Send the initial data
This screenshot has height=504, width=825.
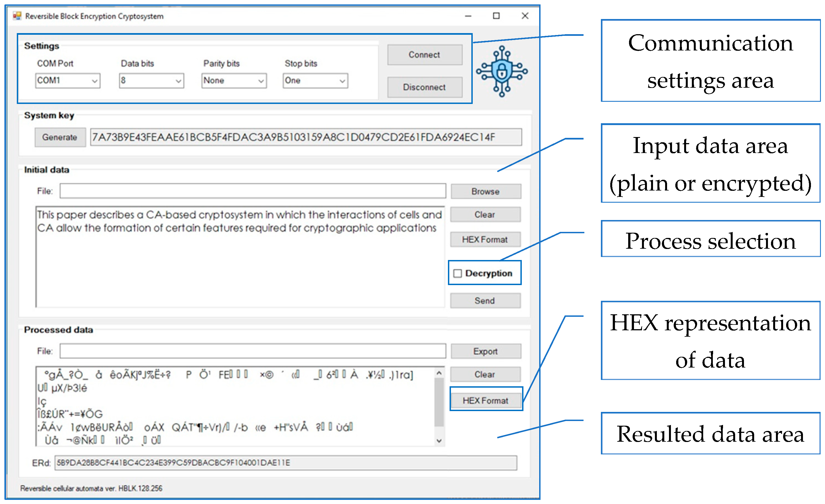(x=485, y=301)
